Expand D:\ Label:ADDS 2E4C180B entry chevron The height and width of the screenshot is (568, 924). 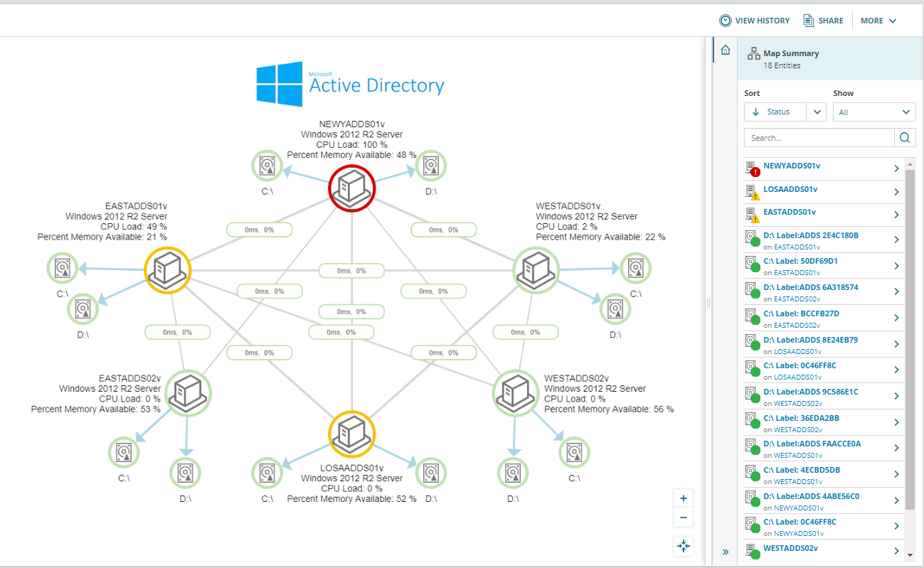(896, 240)
